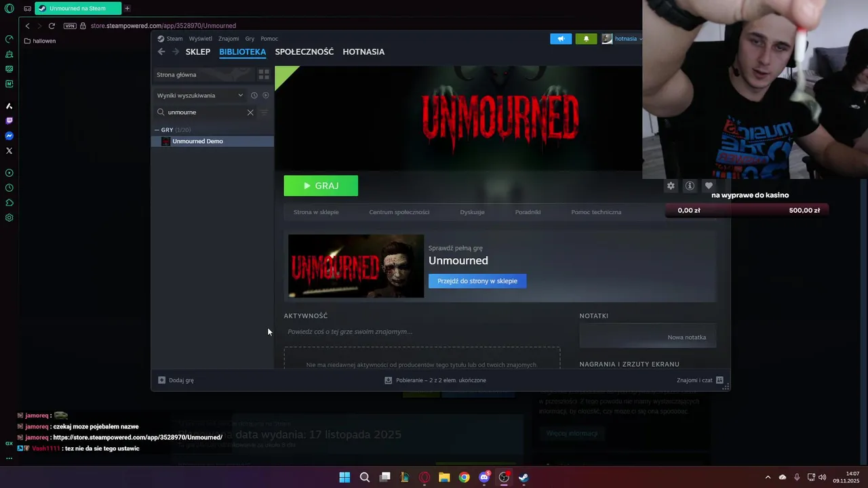Screen dimensions: 868x488
Task: Open game settings gear icon
Action: pos(671,186)
